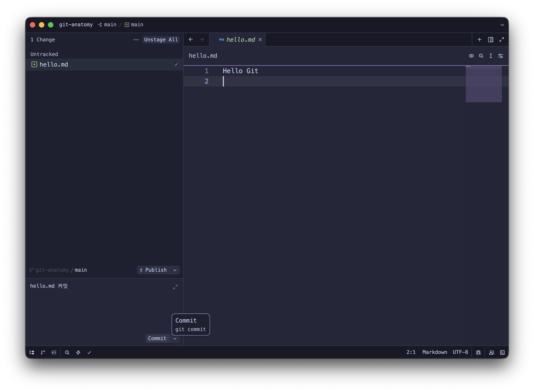Open the git panel branch icon
The height and width of the screenshot is (392, 534).
pos(43,352)
